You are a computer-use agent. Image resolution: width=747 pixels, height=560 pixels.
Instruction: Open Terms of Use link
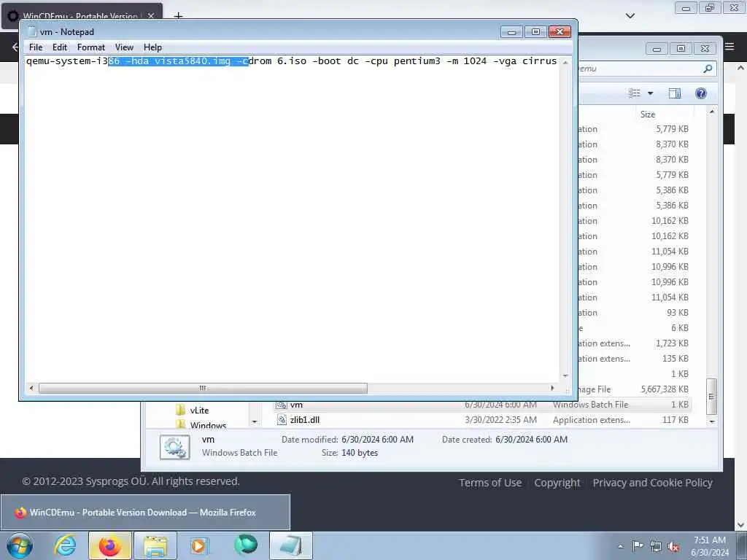(490, 483)
